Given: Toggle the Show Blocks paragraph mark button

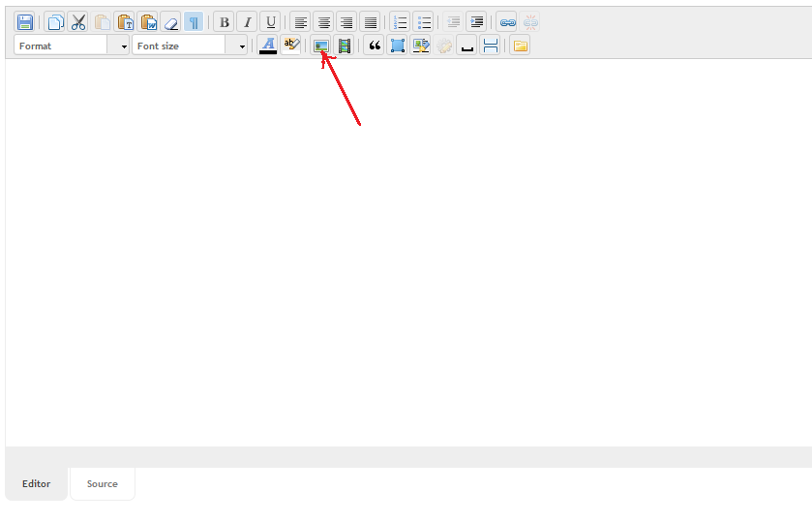Looking at the screenshot, I should pos(194,22).
